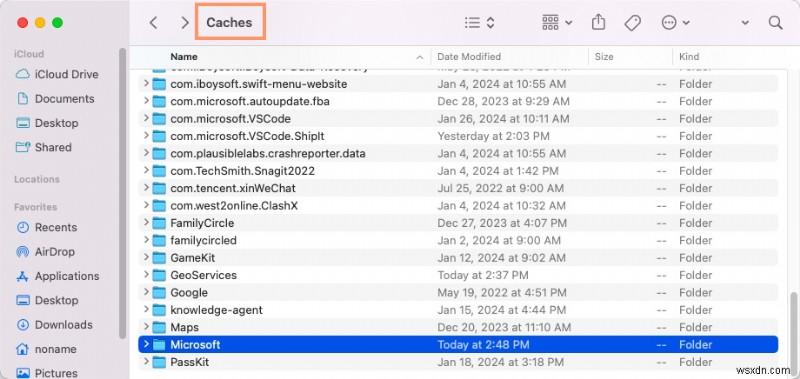Open Desktop under iCloud section
The height and width of the screenshot is (379, 800).
(x=47, y=123)
